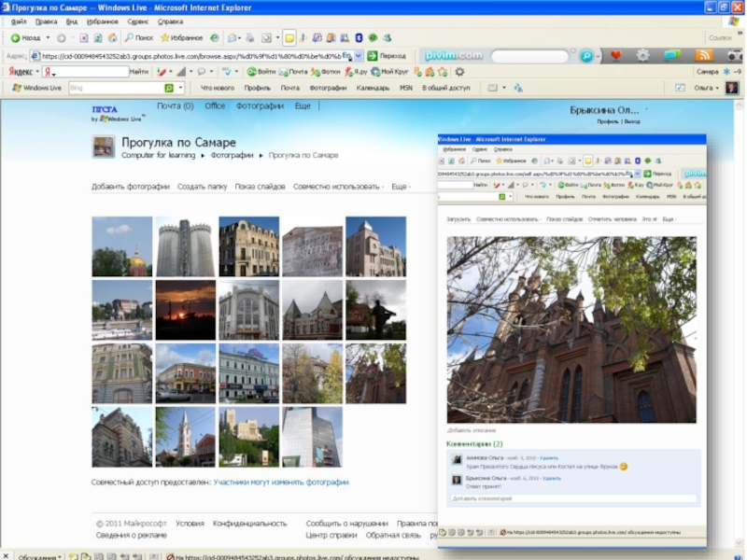Click Ольга profile avatar in toolbar
747x560 pixels.
coord(732,88)
